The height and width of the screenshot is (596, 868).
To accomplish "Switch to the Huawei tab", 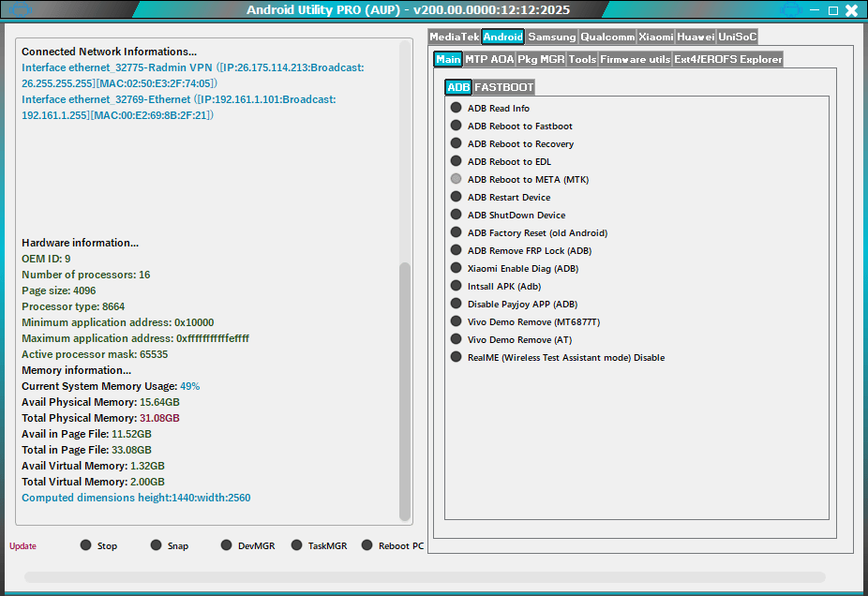I will [696, 37].
